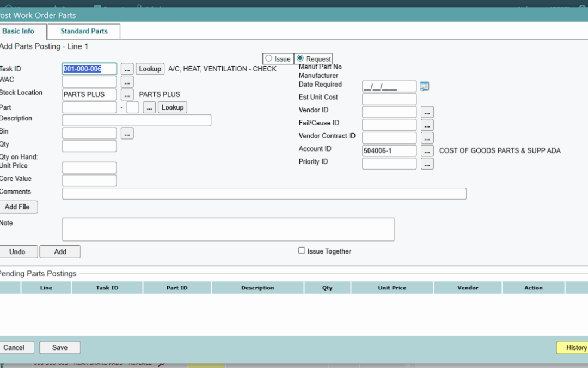588x368 pixels.
Task: Focus the Task ID input field
Action: (x=89, y=69)
